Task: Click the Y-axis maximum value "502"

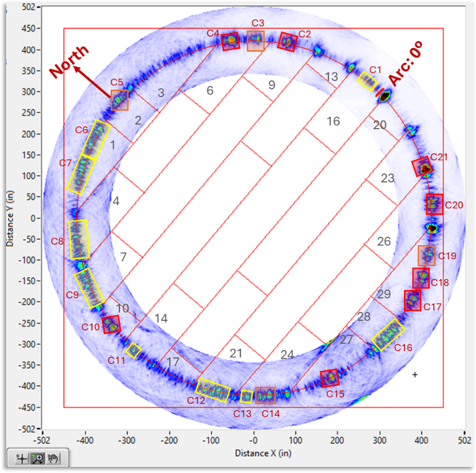Action: point(29,7)
